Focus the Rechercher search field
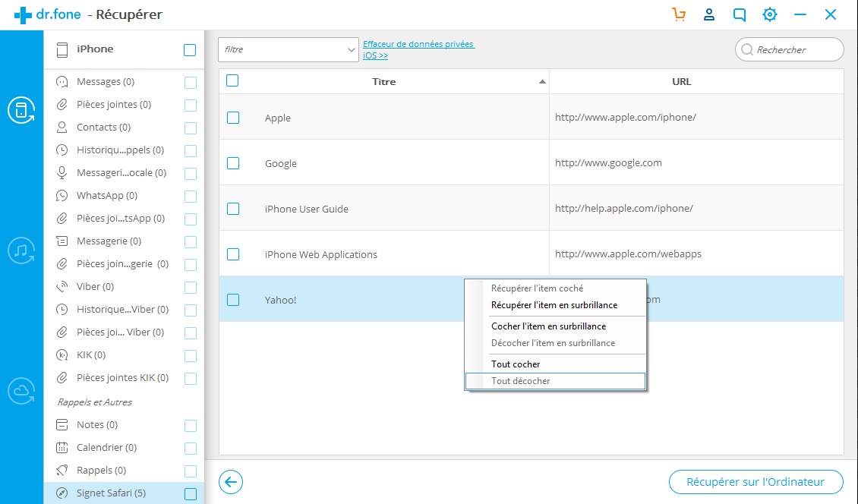Screen dimensions: 858x504 tap(789, 50)
